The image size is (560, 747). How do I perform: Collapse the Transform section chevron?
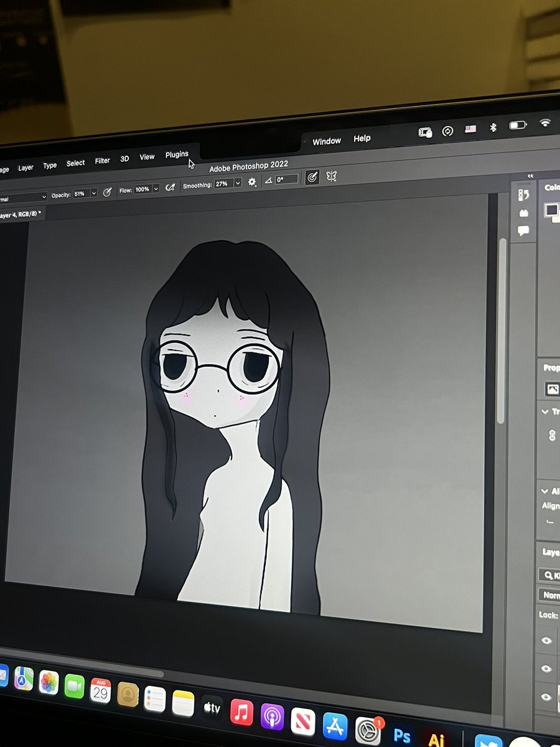point(545,412)
